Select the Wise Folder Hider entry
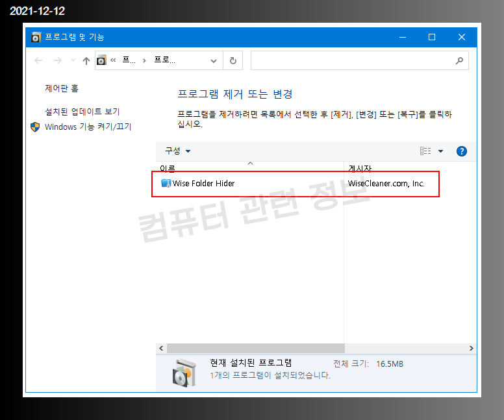Image resolution: width=504 pixels, height=420 pixels. 296,184
